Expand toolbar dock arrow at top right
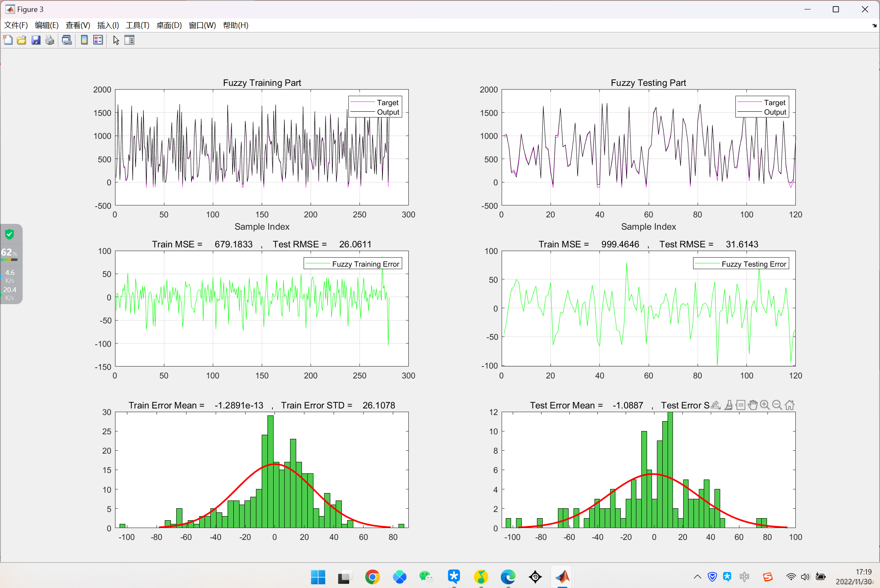 click(x=874, y=25)
